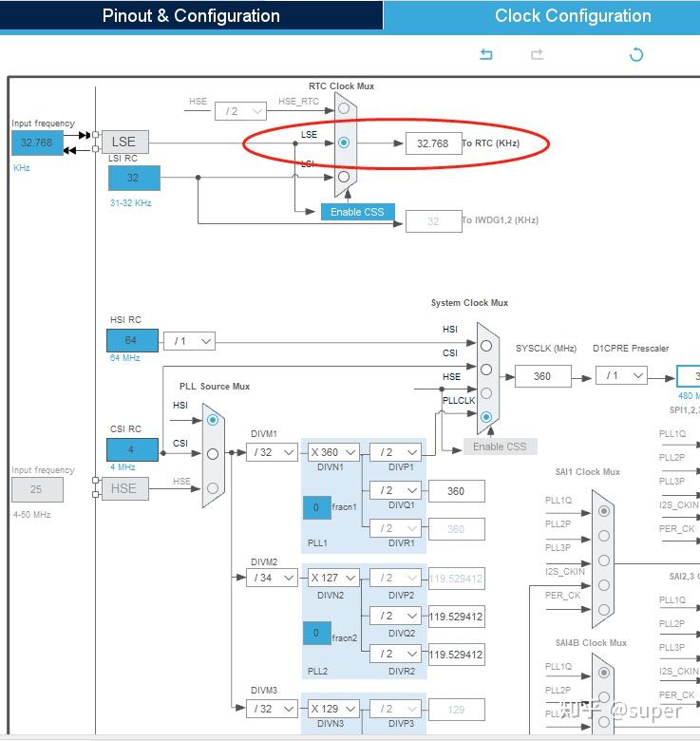The height and width of the screenshot is (741, 700).
Task: Open the D1CPRE Prescaler /1 dropdown
Action: coord(621,375)
